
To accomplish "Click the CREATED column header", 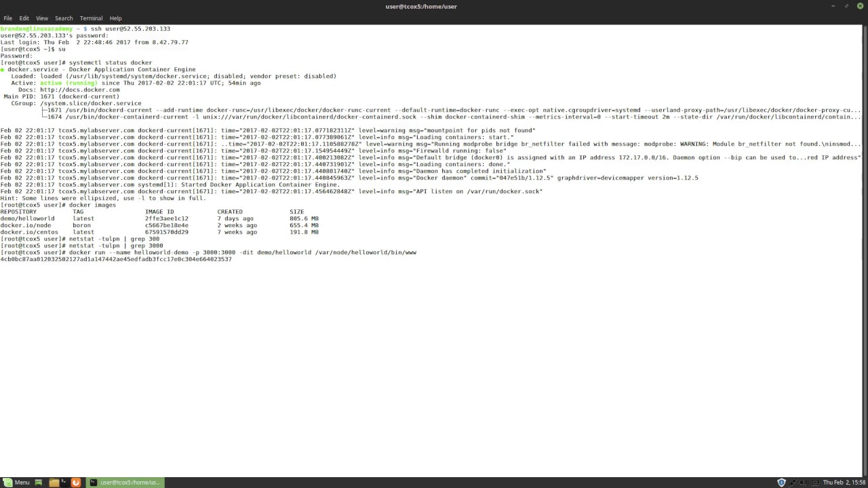I will click(x=230, y=211).
